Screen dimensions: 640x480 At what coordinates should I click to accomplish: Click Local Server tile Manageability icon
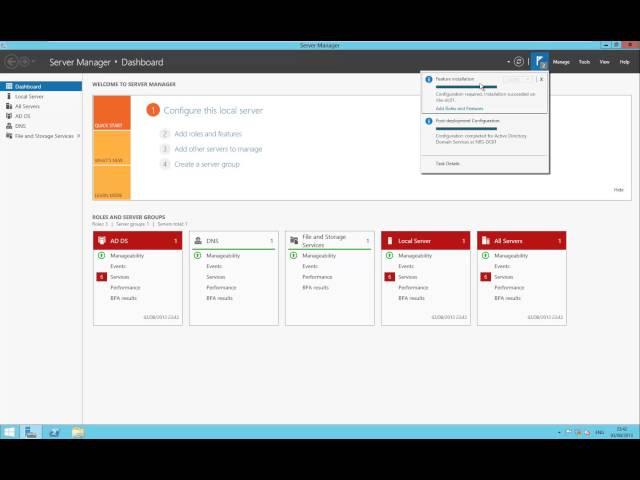click(x=389, y=256)
